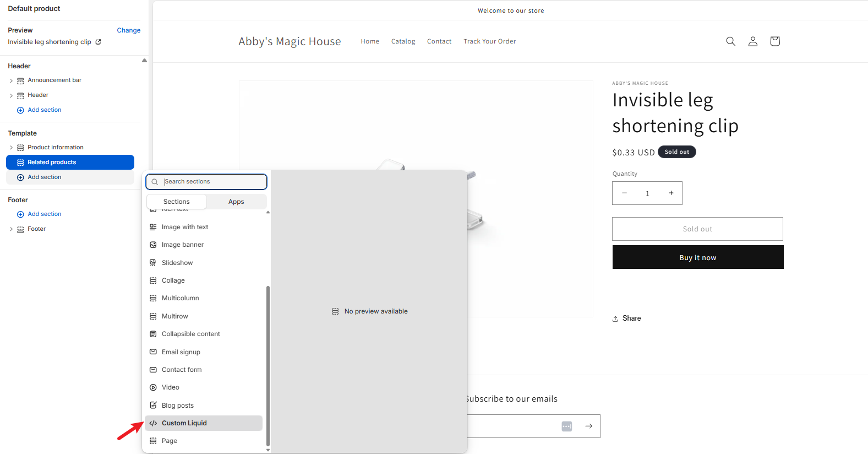Expand the Footer section chevron
Image resolution: width=868 pixels, height=454 pixels.
click(11, 229)
